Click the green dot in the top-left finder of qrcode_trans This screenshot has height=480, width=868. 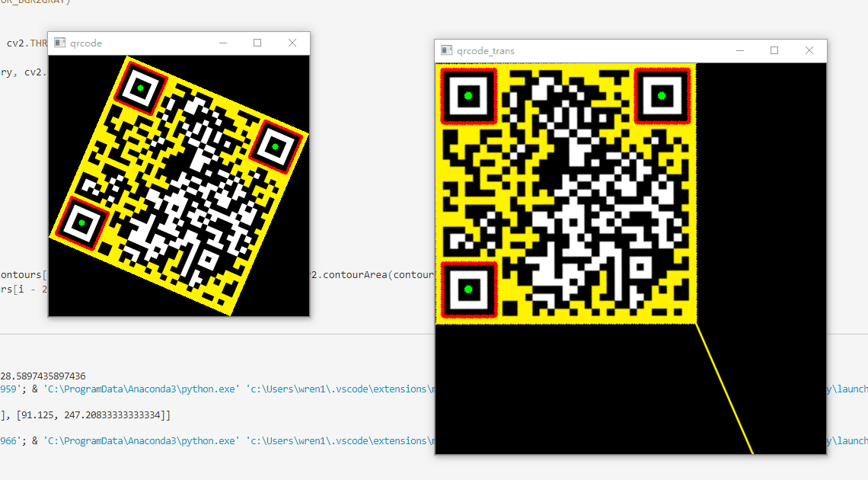[x=468, y=96]
